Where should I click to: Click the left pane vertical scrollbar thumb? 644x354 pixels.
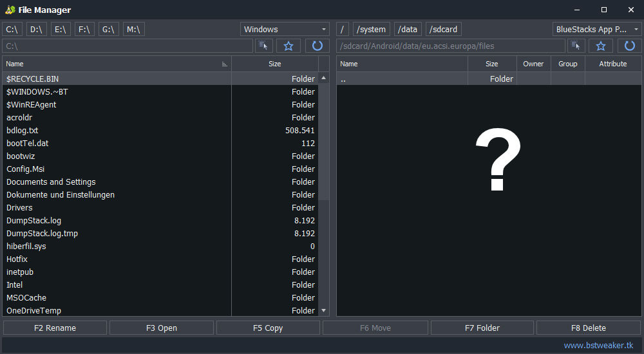[x=324, y=142]
